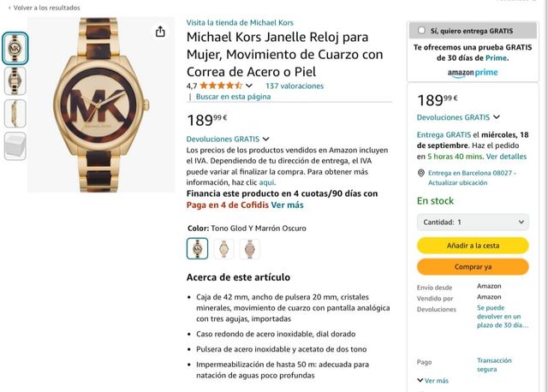Choose the pale gold middle color swatch
Screen dimensions: 548x392
(x=223, y=249)
